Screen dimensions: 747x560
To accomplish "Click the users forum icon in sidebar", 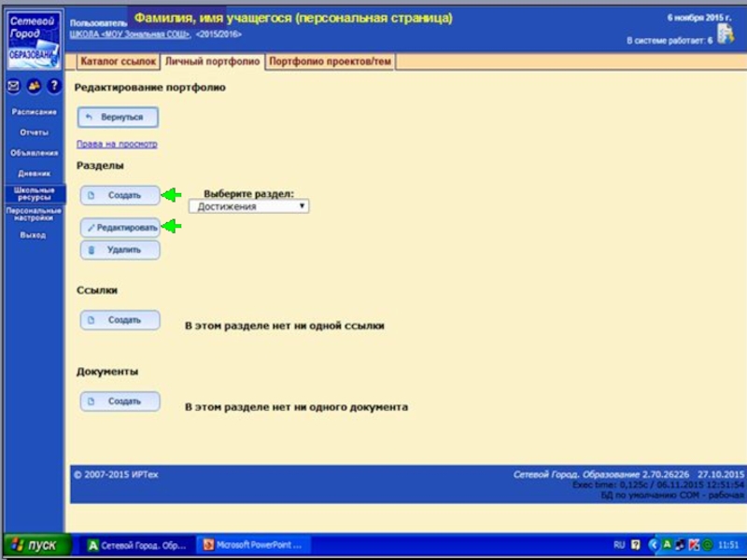I will (34, 86).
